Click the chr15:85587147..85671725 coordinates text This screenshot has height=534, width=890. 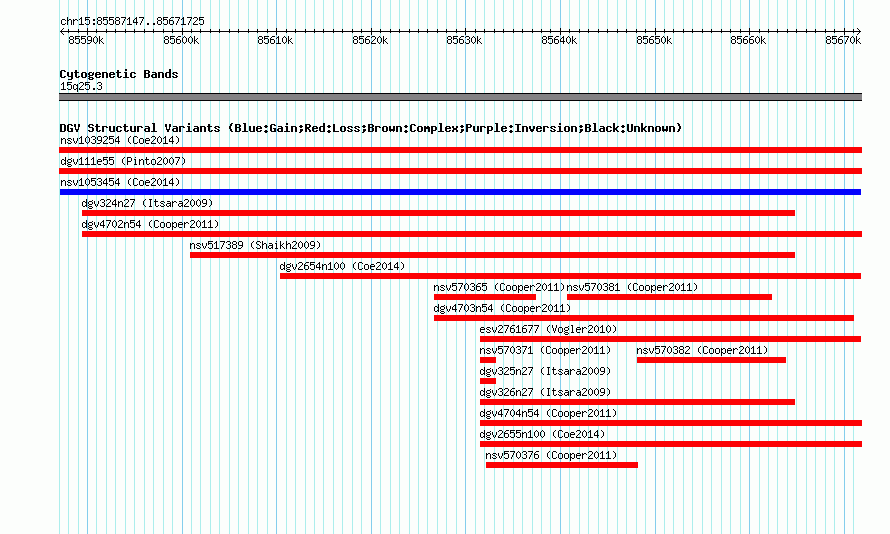click(x=132, y=21)
